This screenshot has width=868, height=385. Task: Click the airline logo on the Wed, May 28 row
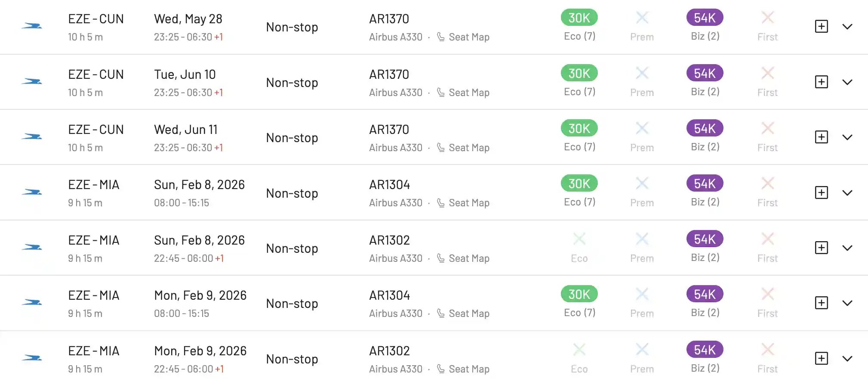[x=32, y=26]
